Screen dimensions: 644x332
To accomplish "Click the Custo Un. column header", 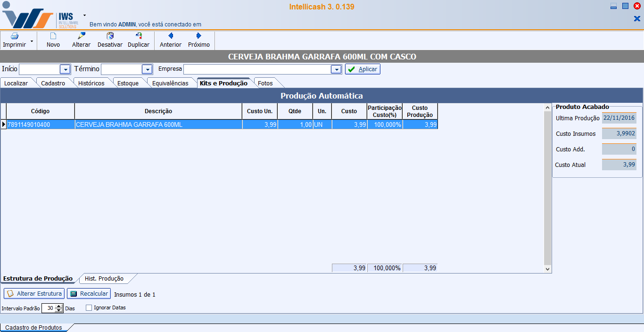I will coord(260,111).
